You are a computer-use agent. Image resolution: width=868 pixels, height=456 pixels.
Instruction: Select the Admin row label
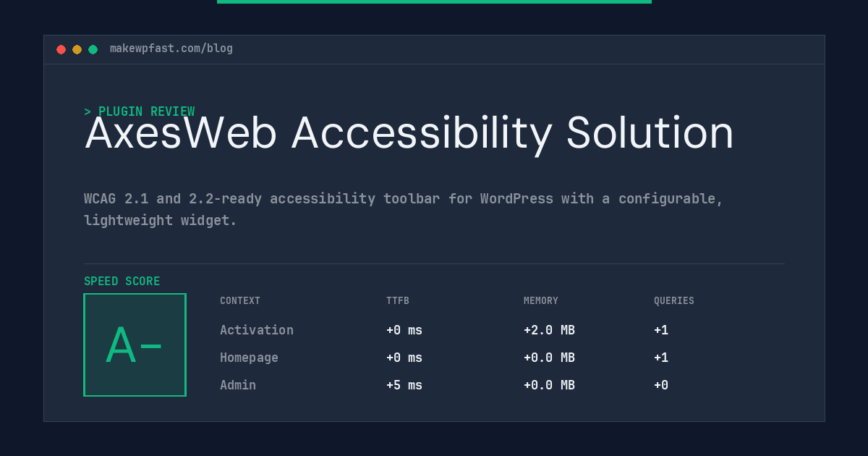238,385
